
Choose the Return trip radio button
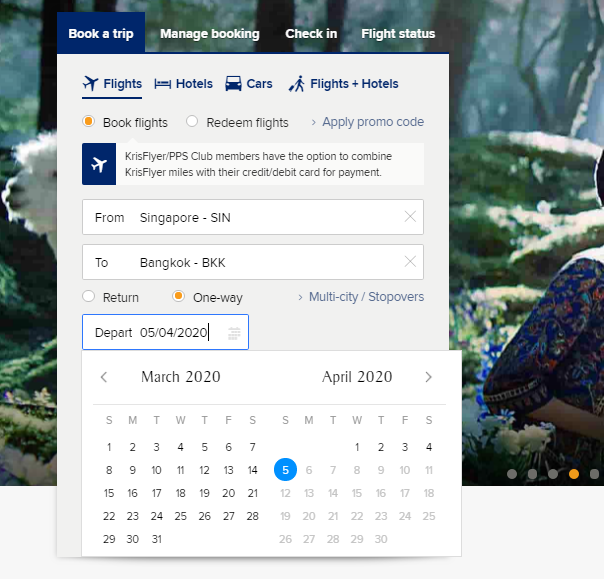click(89, 297)
